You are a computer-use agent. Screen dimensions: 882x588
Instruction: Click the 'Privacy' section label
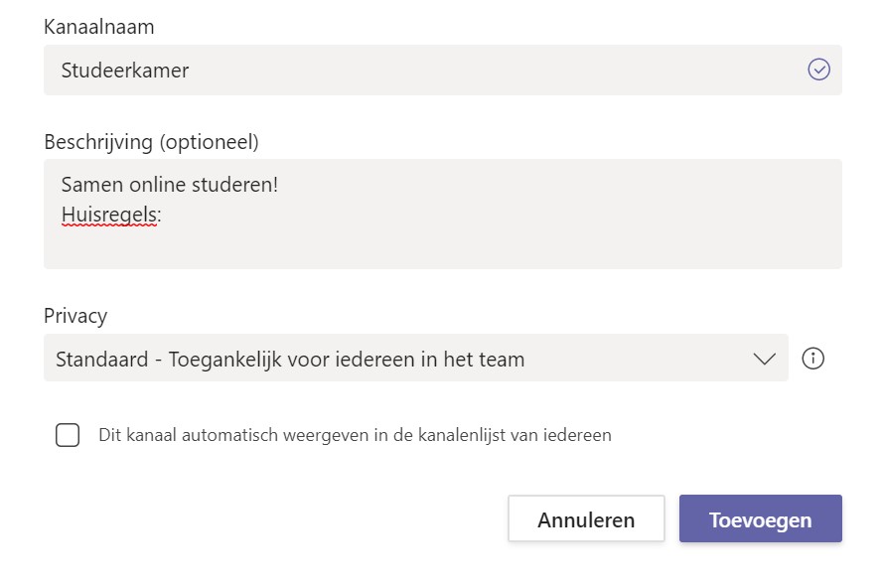pyautogui.click(x=75, y=316)
